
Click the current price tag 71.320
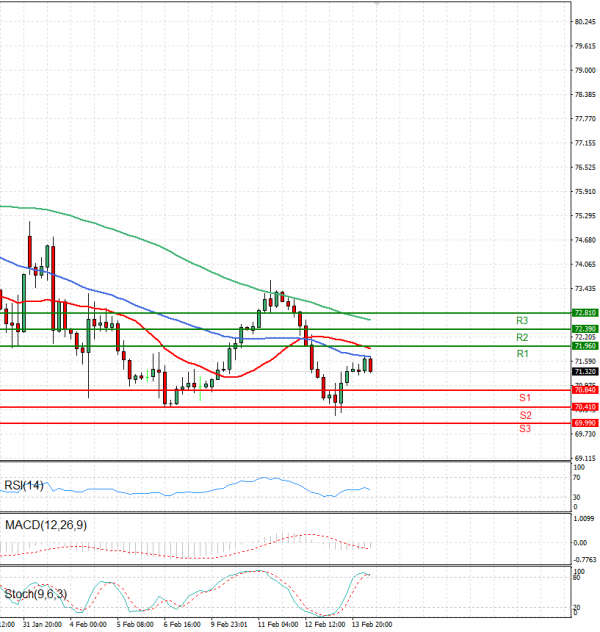click(x=585, y=371)
